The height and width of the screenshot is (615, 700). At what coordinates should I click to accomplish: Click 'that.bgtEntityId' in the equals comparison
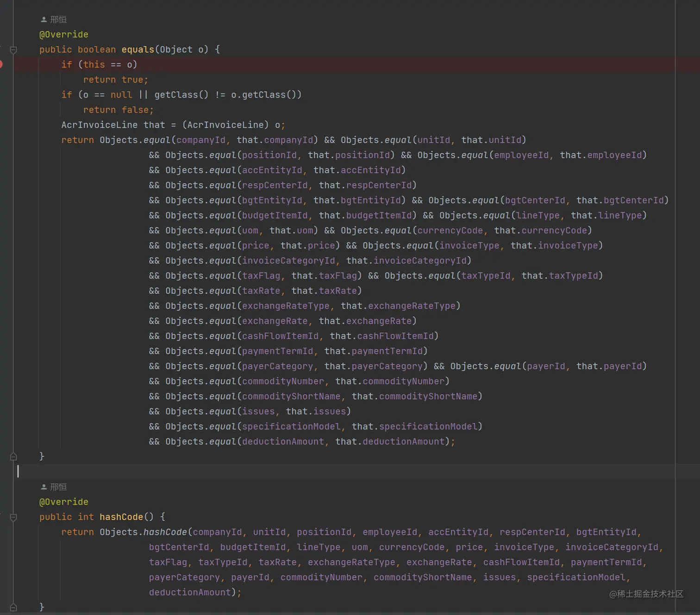point(357,200)
